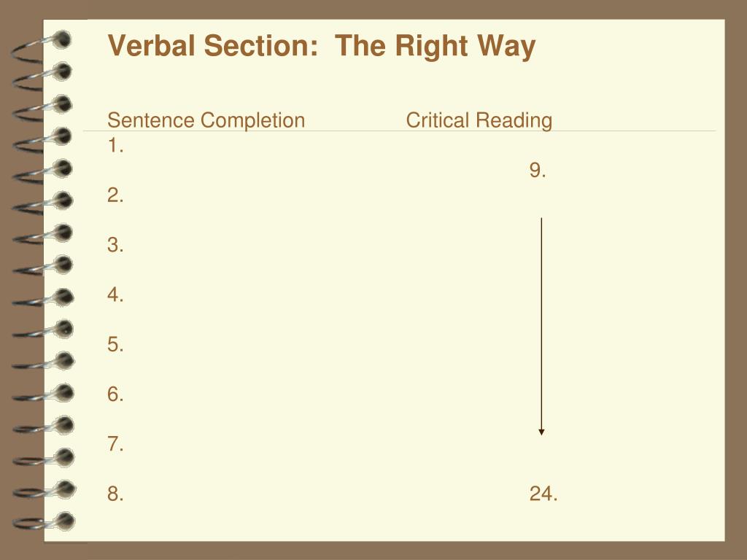Select the 'Sentence Completion' heading
The width and height of the screenshot is (747, 560).
pyautogui.click(x=206, y=120)
